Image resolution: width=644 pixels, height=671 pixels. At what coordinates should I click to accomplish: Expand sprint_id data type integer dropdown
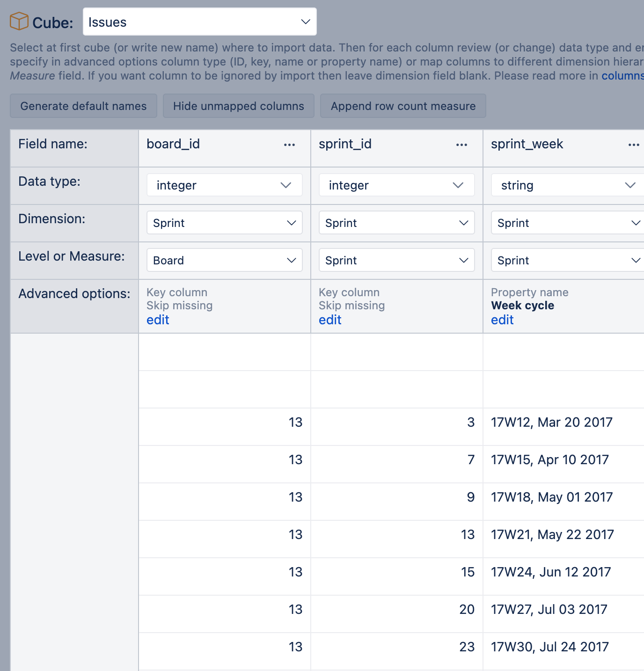(396, 185)
